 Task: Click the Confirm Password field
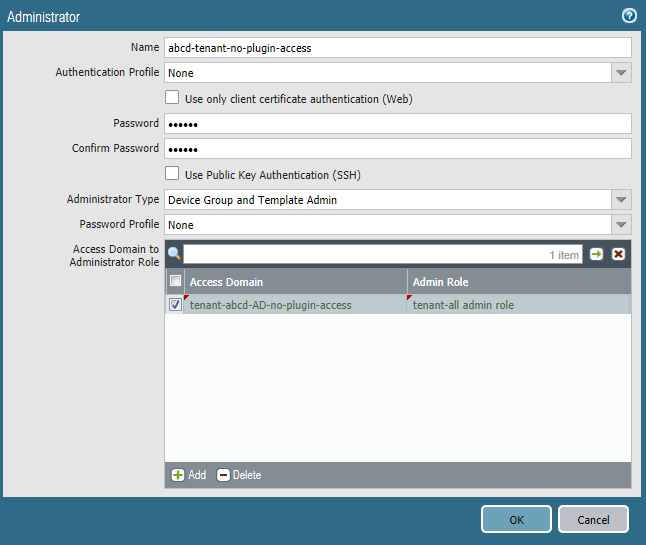click(x=397, y=149)
